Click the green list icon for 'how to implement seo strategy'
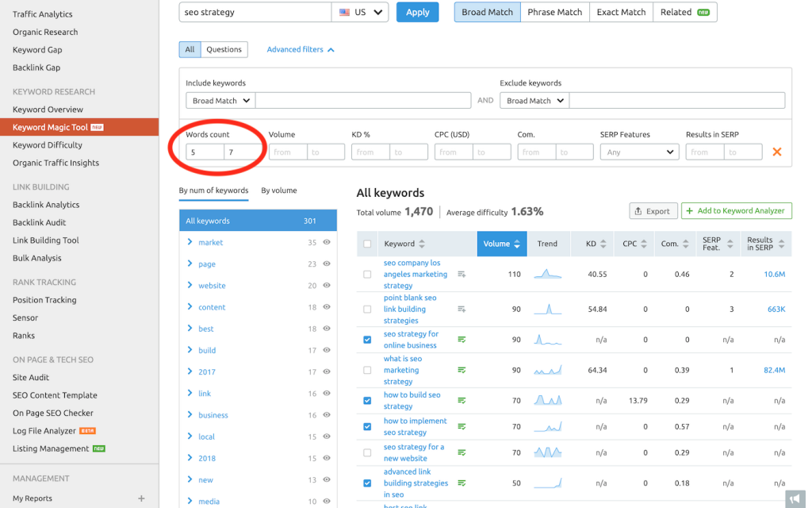The image size is (812, 508). coord(462,426)
